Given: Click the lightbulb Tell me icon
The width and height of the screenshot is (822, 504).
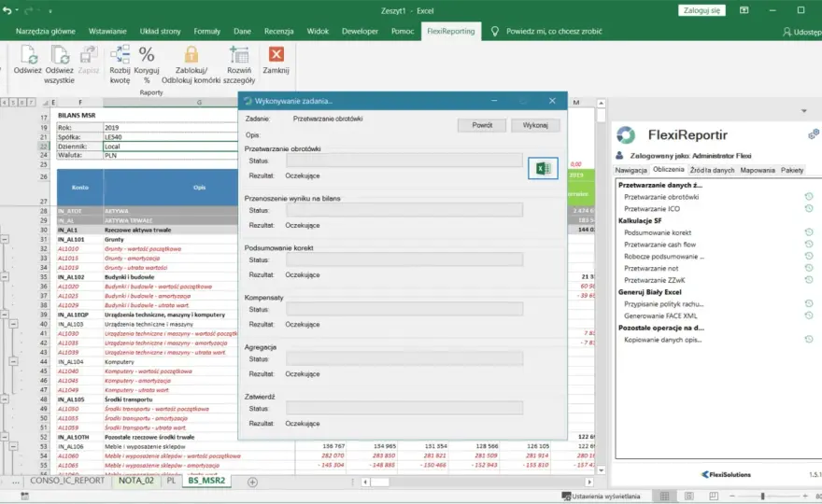Looking at the screenshot, I should tap(494, 32).
